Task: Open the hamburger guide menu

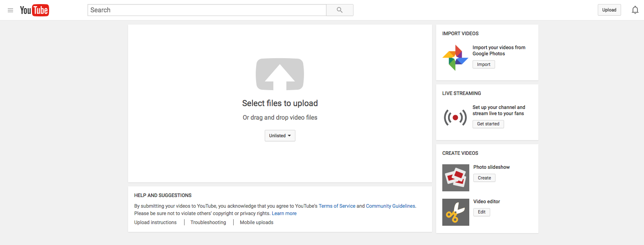Action: click(x=11, y=10)
